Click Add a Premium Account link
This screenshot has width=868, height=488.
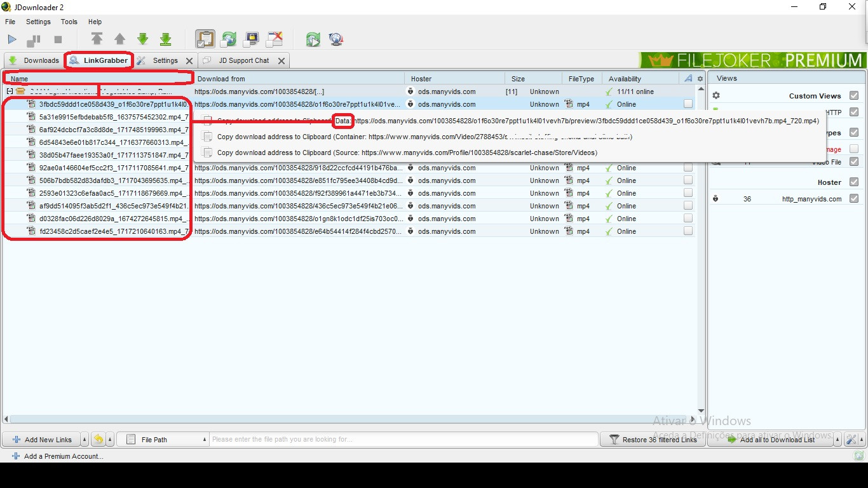coord(64,456)
